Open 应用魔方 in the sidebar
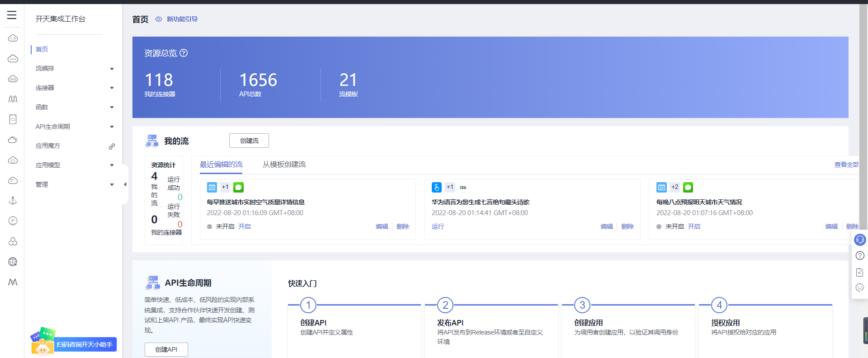 (48, 146)
